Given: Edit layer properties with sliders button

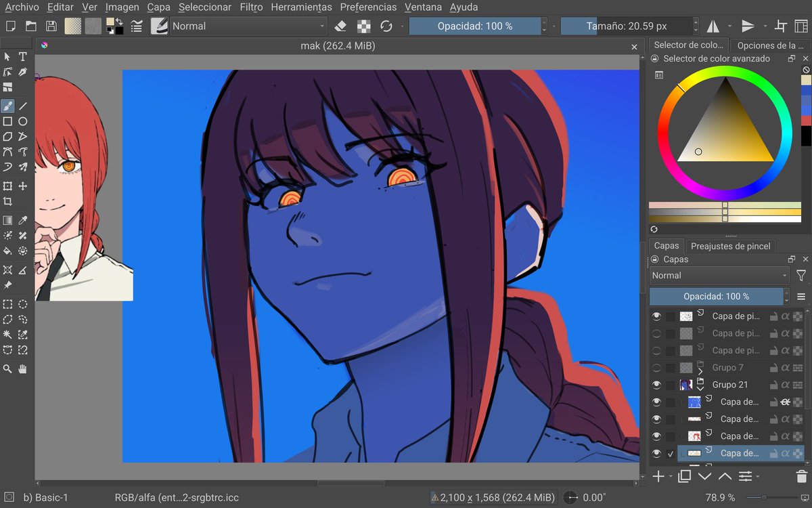Looking at the screenshot, I should click(x=745, y=476).
